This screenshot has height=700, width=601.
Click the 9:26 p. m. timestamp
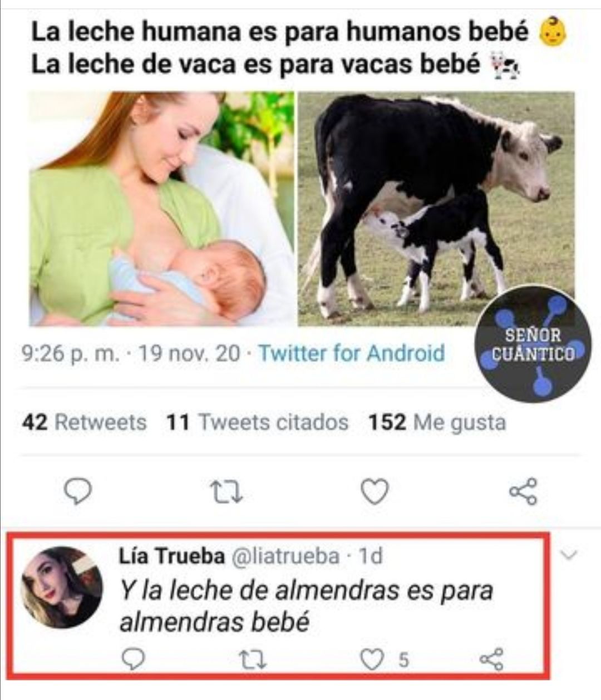point(71,353)
